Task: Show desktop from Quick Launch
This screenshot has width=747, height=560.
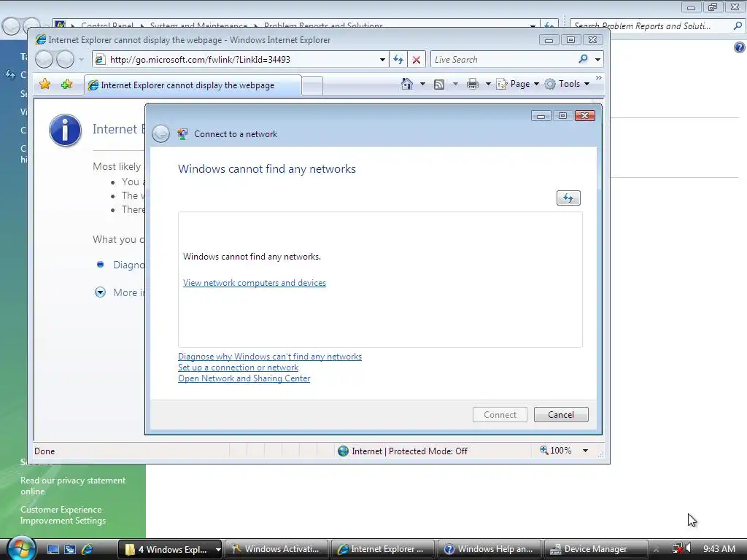Action: pyautogui.click(x=53, y=549)
